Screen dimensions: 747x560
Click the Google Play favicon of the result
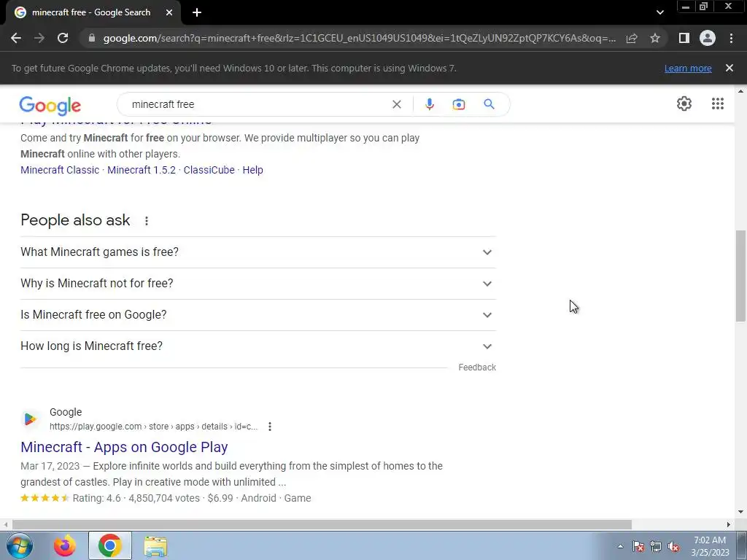pyautogui.click(x=30, y=419)
